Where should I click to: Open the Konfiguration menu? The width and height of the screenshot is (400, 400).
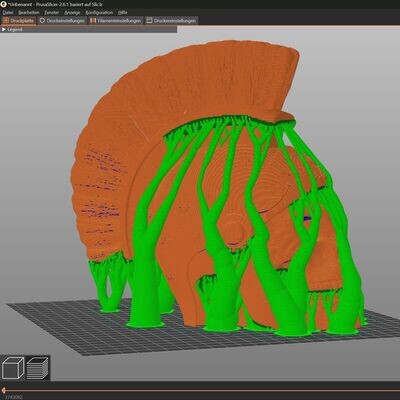tap(99, 12)
